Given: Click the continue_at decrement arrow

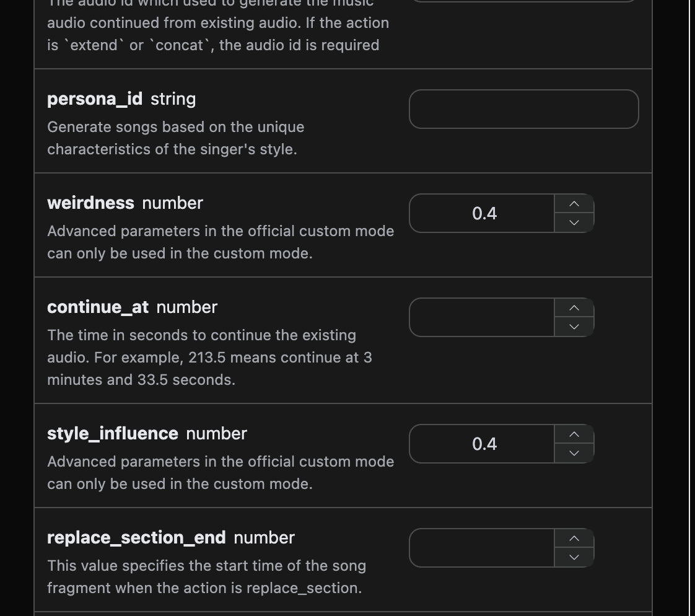Looking at the screenshot, I should 574,327.
